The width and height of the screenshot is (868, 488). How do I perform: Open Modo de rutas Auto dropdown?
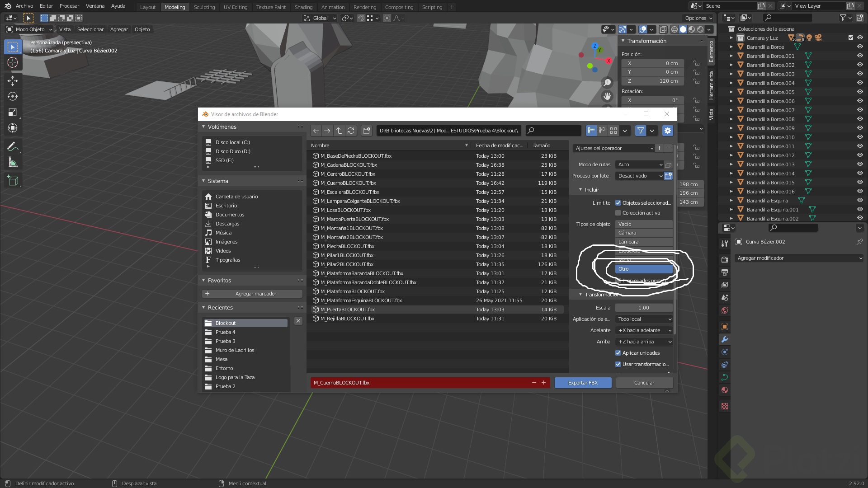point(640,164)
